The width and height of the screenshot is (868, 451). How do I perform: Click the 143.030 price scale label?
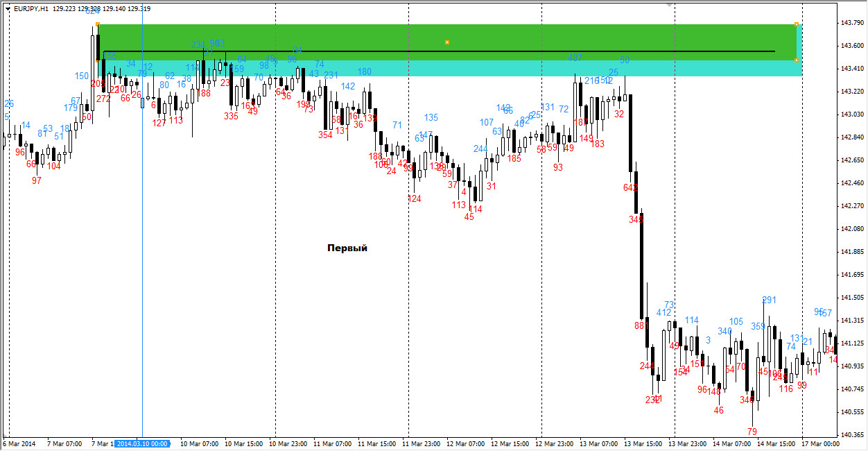coord(851,114)
